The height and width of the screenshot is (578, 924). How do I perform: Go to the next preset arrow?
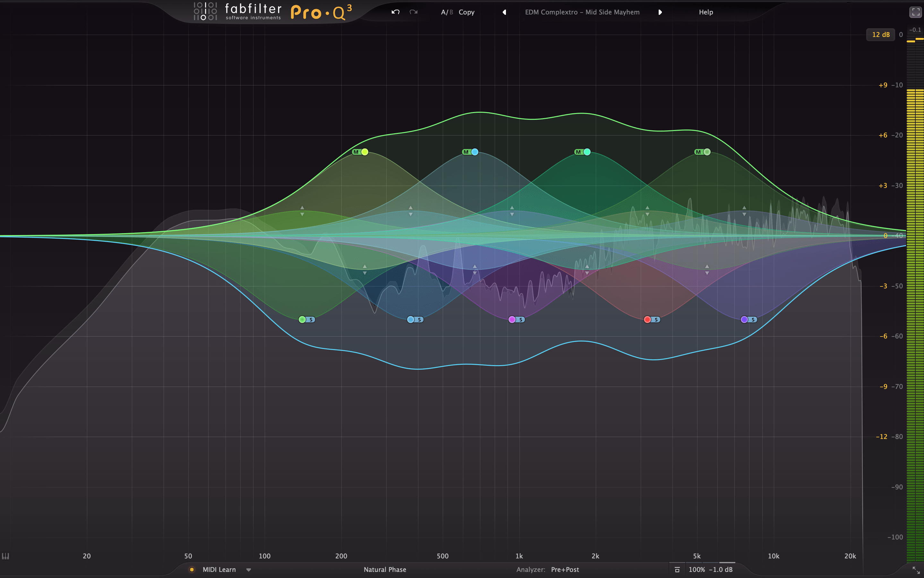(660, 12)
